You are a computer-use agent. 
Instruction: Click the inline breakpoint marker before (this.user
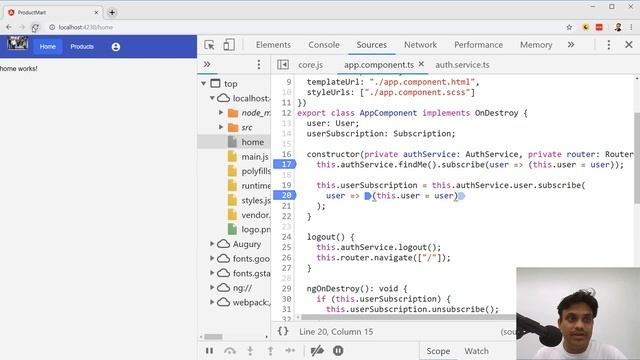pyautogui.click(x=368, y=196)
